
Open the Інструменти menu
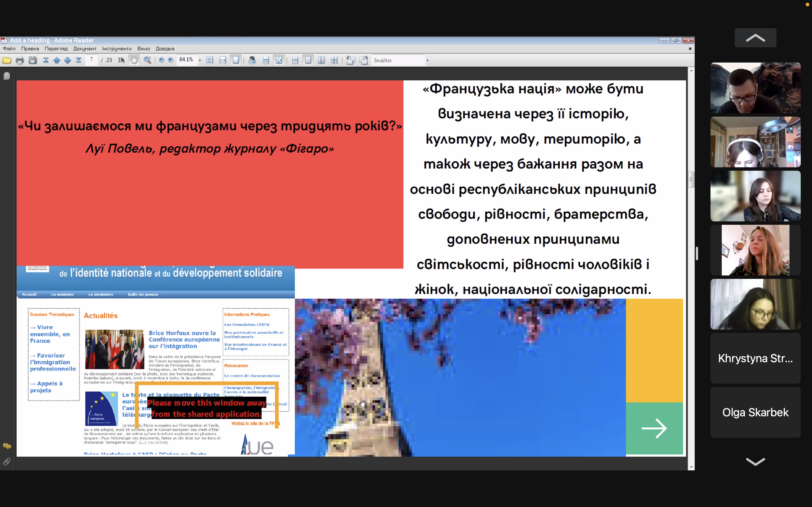tap(116, 49)
